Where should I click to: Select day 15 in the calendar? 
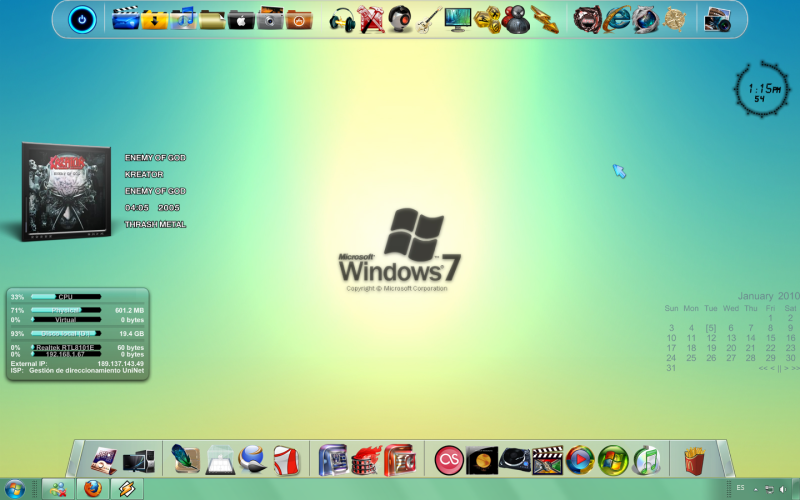[770, 338]
